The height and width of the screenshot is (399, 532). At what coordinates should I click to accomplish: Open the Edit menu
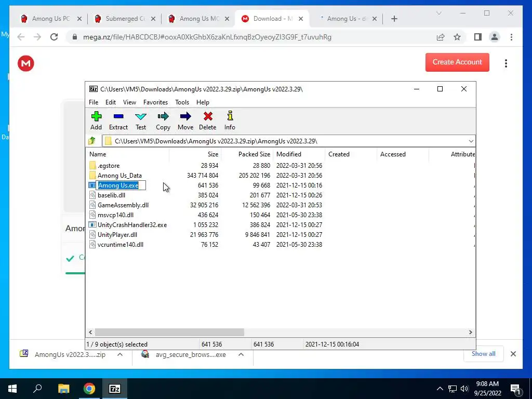coord(111,102)
